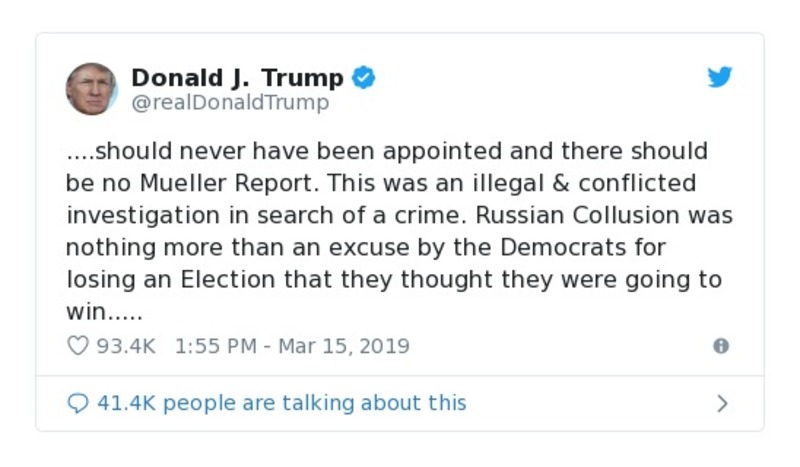
Task: Like the tweet with the heart icon
Action: pos(78,346)
